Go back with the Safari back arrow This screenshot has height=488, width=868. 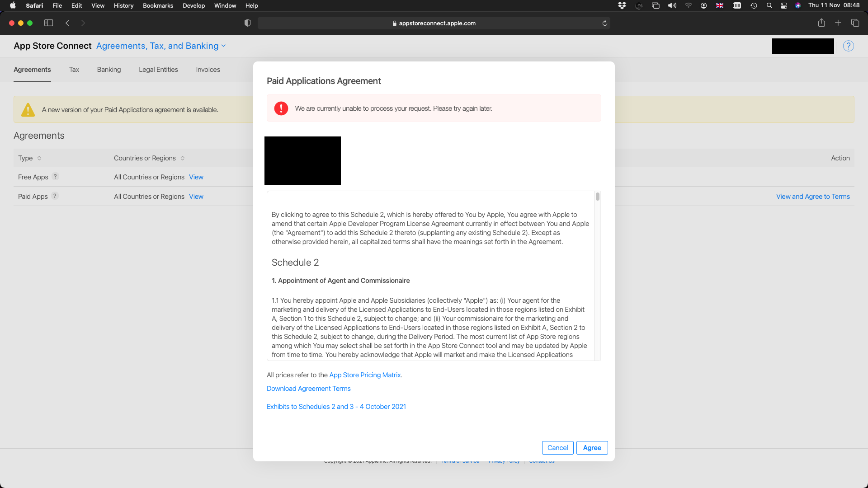[67, 23]
